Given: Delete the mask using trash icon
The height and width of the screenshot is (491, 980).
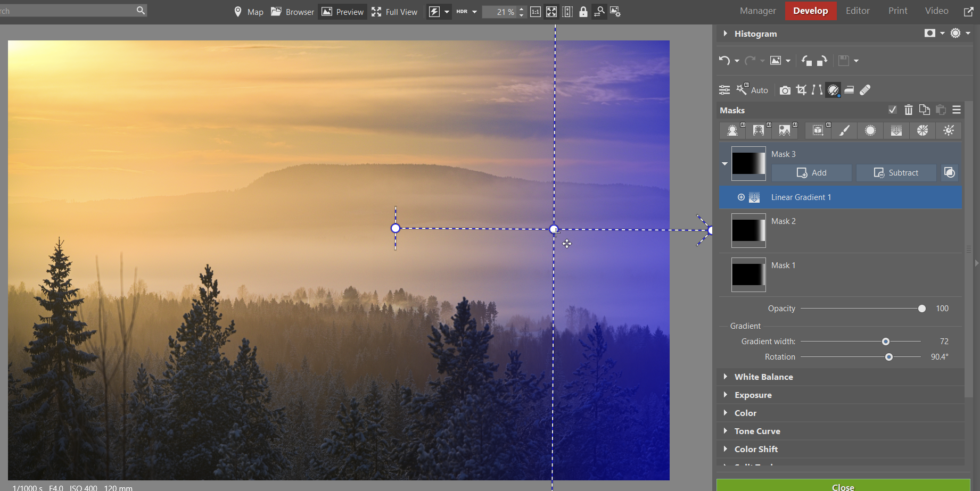Looking at the screenshot, I should [x=909, y=110].
